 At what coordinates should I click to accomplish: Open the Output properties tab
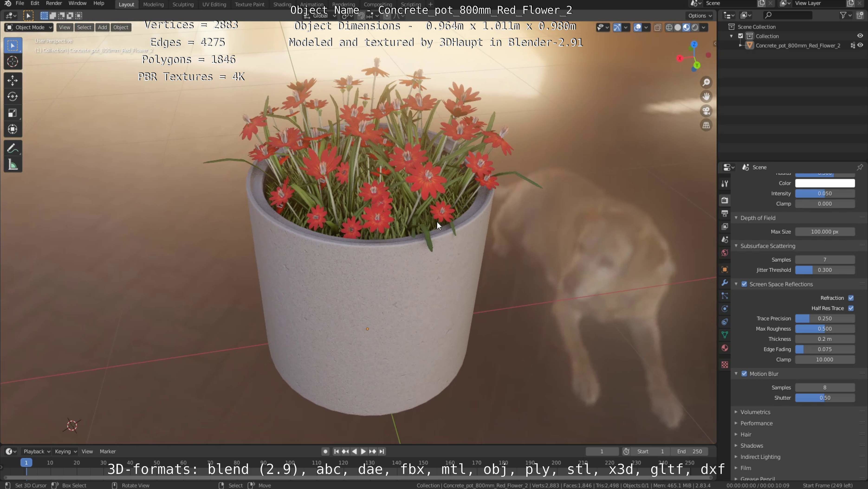pos(725,213)
